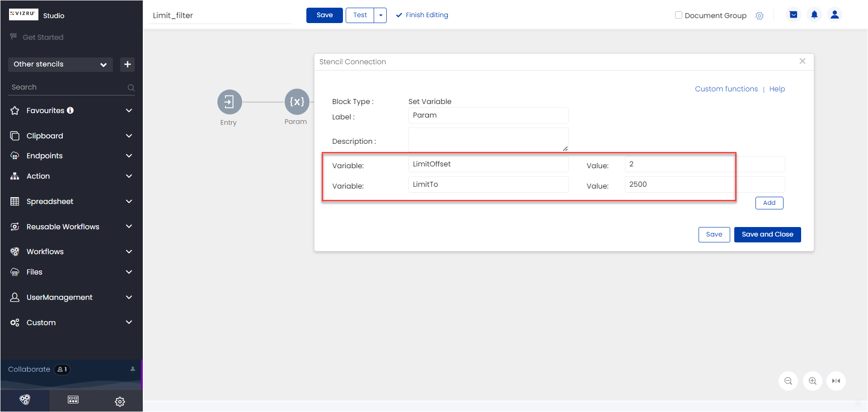The width and height of the screenshot is (868, 412).
Task: Enable the Document Group checkbox
Action: click(x=678, y=15)
